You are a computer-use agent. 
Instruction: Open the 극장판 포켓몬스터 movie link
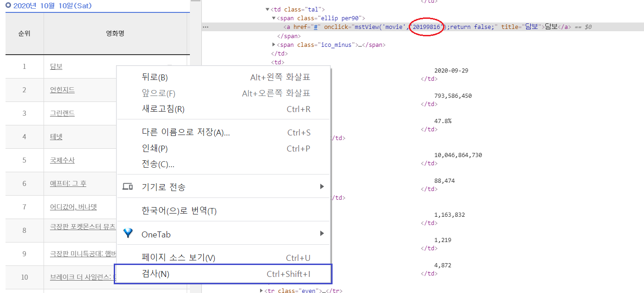83,226
